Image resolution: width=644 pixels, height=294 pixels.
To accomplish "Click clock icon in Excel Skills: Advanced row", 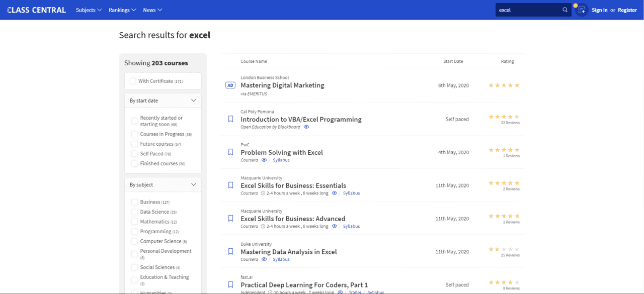I will (263, 226).
